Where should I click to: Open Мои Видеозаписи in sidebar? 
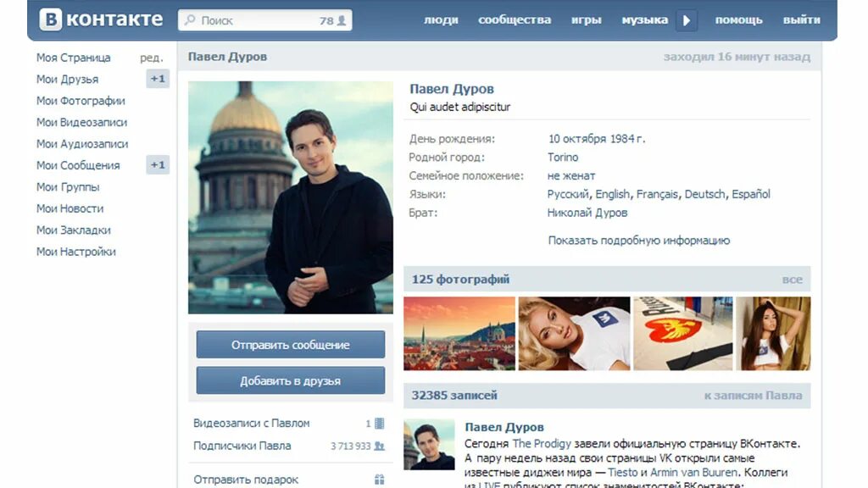(x=81, y=122)
